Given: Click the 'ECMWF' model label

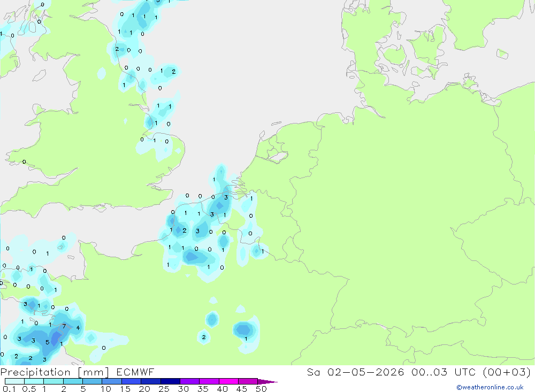Looking at the screenshot, I should [x=135, y=372].
